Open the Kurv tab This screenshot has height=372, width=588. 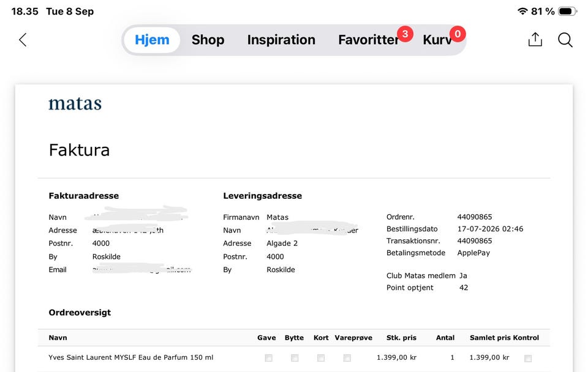click(437, 40)
